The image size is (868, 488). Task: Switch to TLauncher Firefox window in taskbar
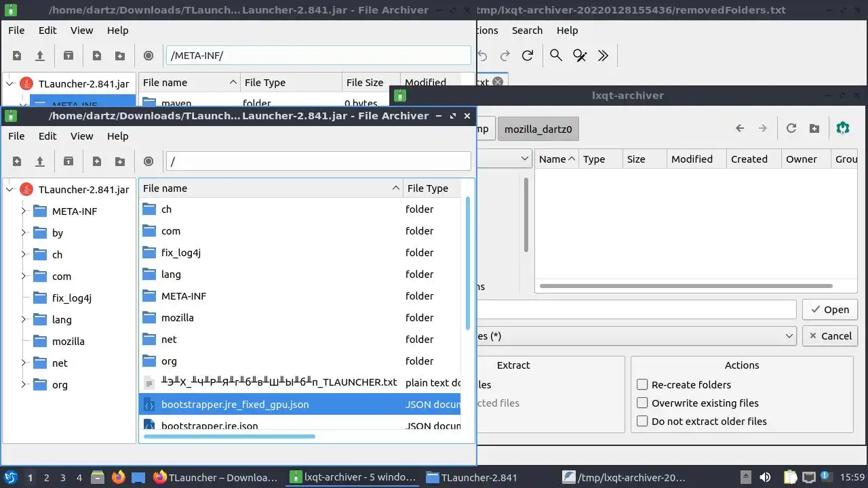[216, 477]
